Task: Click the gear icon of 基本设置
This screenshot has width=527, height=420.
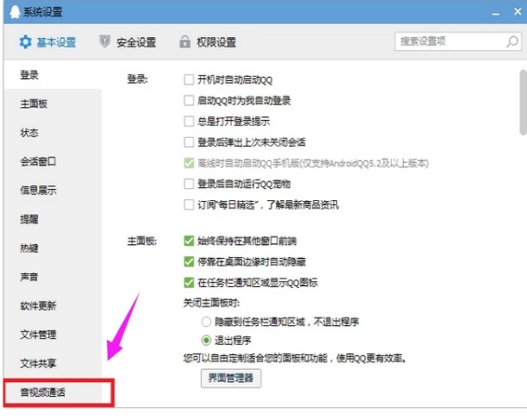Action: (x=25, y=42)
